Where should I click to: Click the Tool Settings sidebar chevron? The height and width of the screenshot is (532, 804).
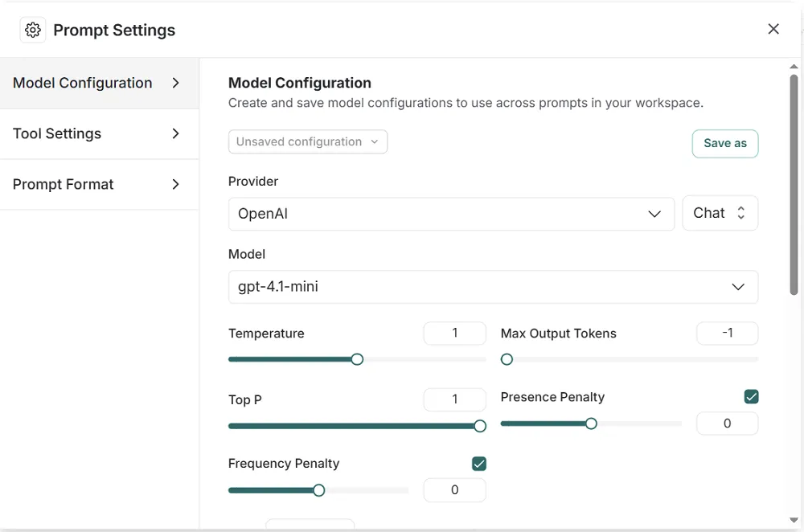point(176,133)
